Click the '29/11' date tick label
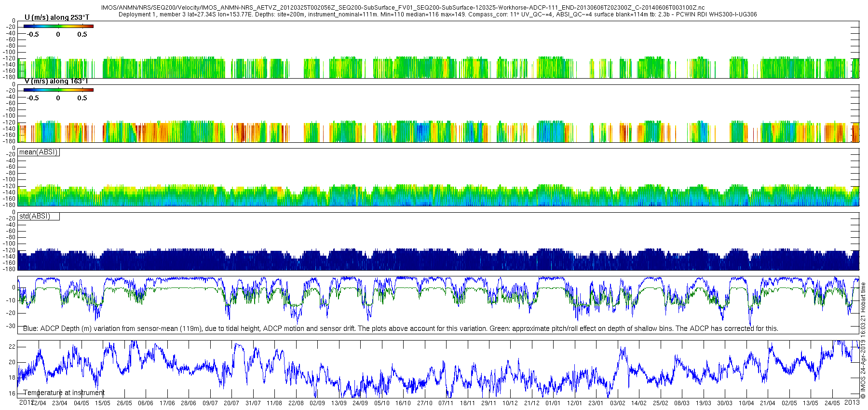This screenshot has width=868, height=410. pyautogui.click(x=489, y=403)
